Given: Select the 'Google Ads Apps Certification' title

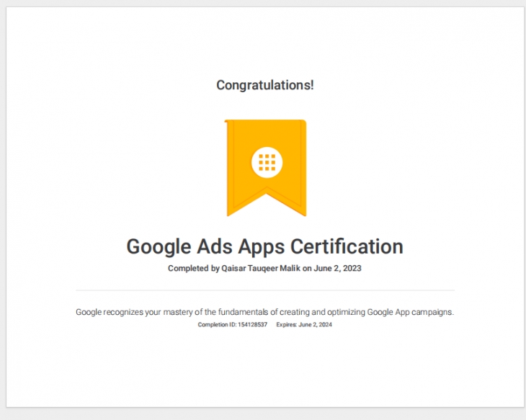Looking at the screenshot, I should 264,247.
